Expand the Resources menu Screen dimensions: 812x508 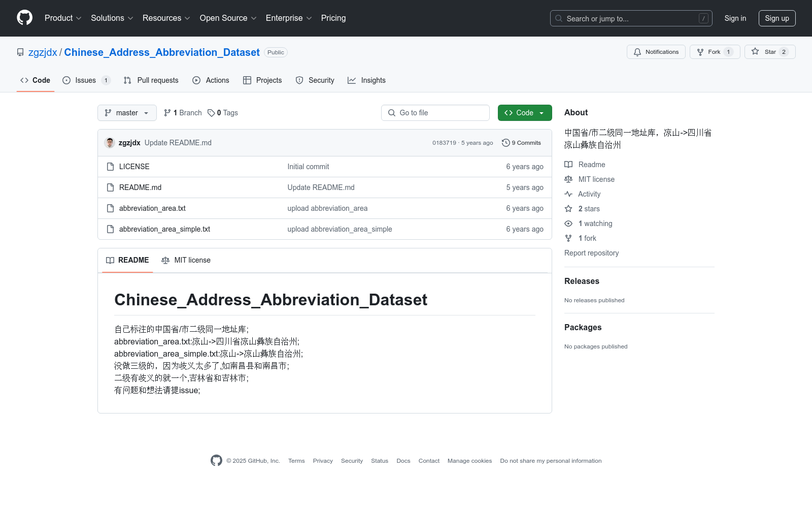[166, 18]
